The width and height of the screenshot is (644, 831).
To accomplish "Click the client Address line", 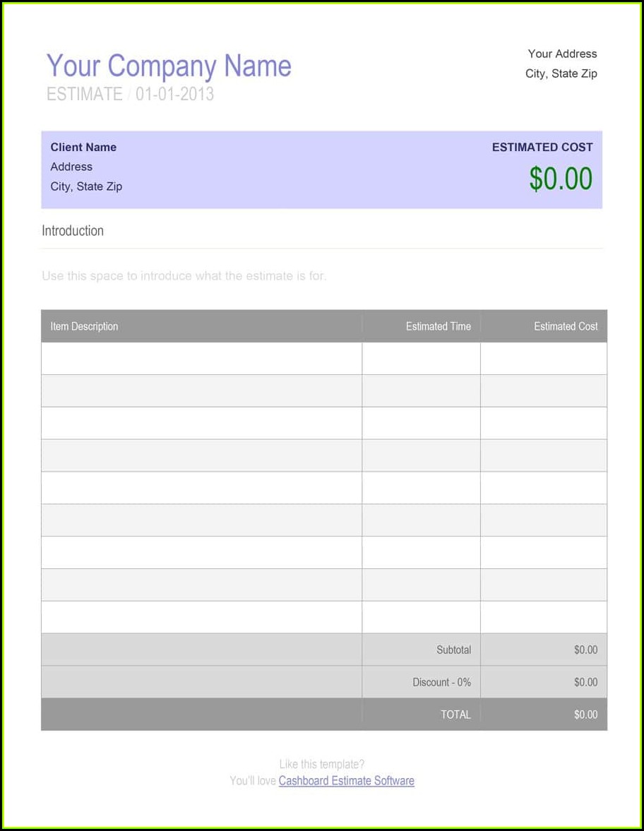I will tap(71, 167).
